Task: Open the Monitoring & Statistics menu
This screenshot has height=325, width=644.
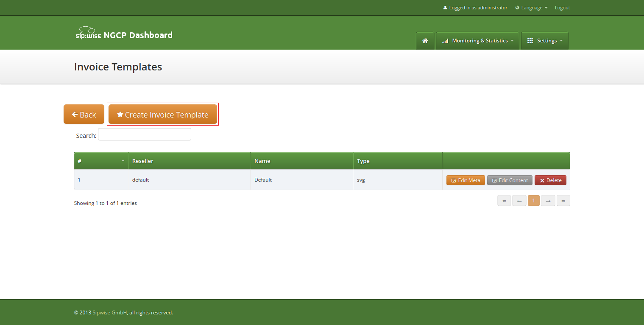Action: pos(477,40)
